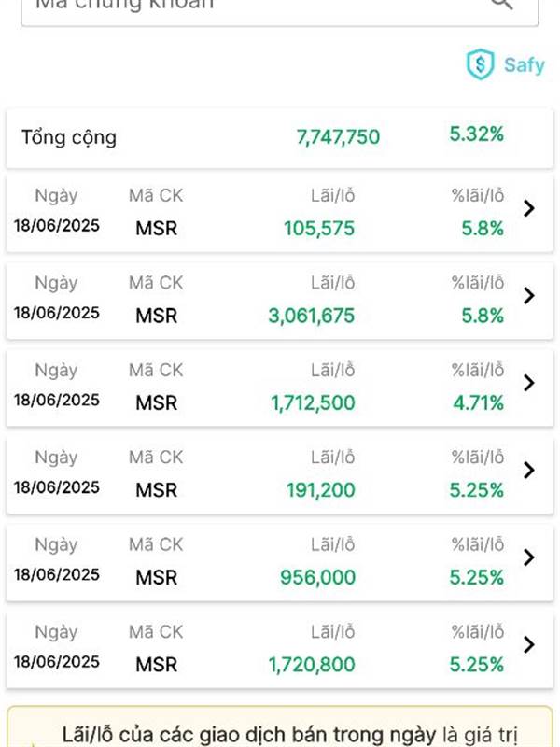The height and width of the screenshot is (747, 560).
Task: Click the yellow info note banner
Action: 280,727
